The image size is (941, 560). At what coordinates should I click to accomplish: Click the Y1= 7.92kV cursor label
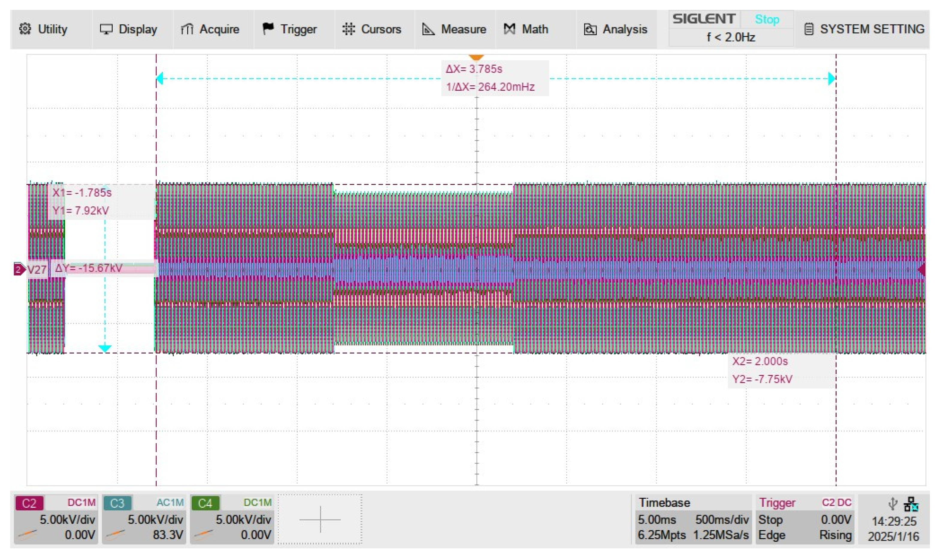pyautogui.click(x=81, y=211)
